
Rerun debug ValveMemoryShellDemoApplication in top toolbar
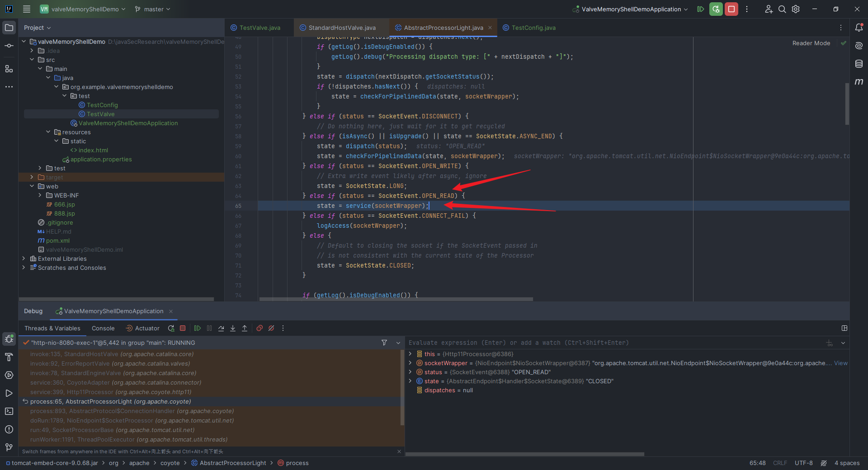(x=716, y=9)
